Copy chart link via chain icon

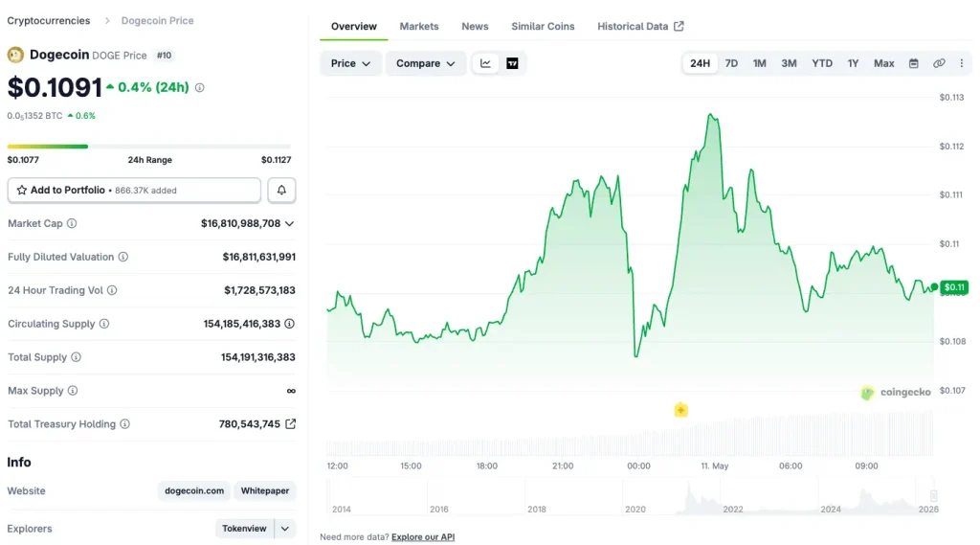(x=939, y=63)
